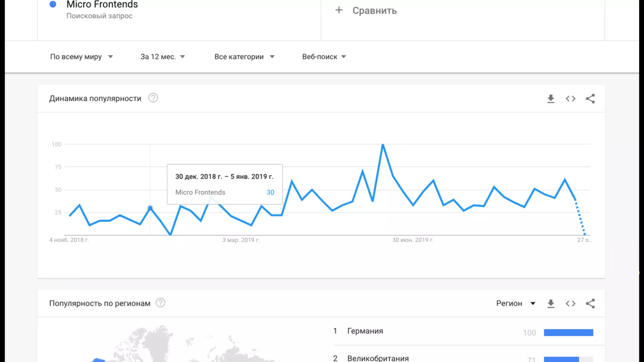Screen dimensions: 644x362
Task: Open embed code for interest over time chart
Action: coord(570,99)
